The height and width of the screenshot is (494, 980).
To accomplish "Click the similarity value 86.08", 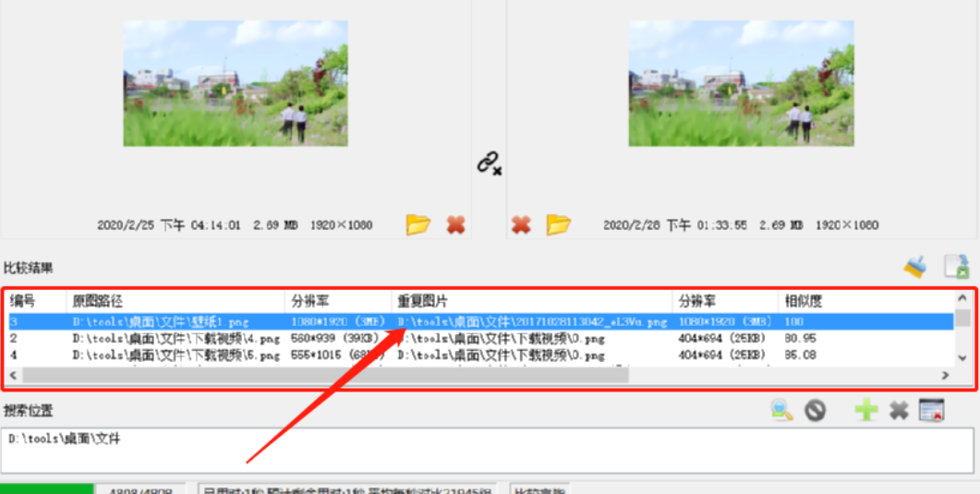I will click(799, 355).
